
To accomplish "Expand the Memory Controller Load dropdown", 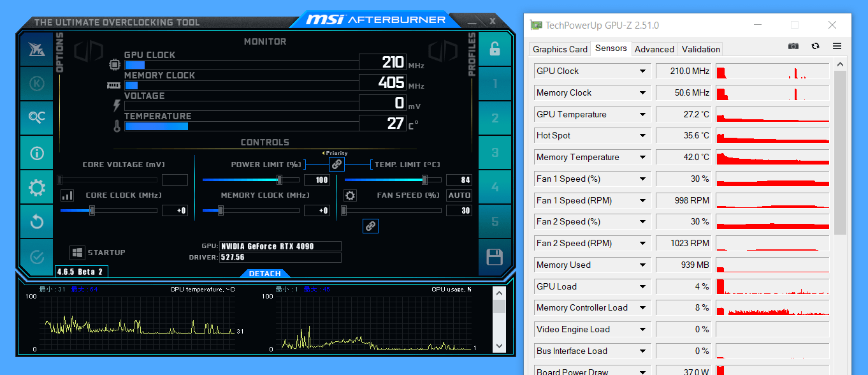I will click(642, 308).
